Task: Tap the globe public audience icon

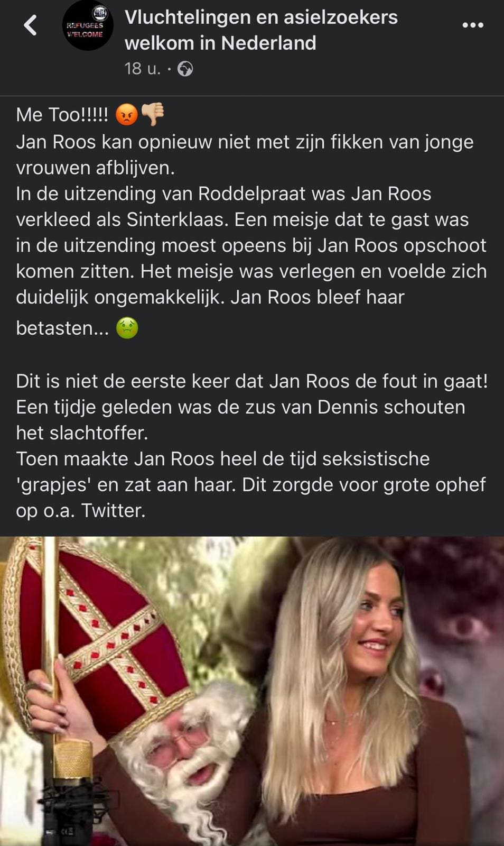Action: pos(185,69)
